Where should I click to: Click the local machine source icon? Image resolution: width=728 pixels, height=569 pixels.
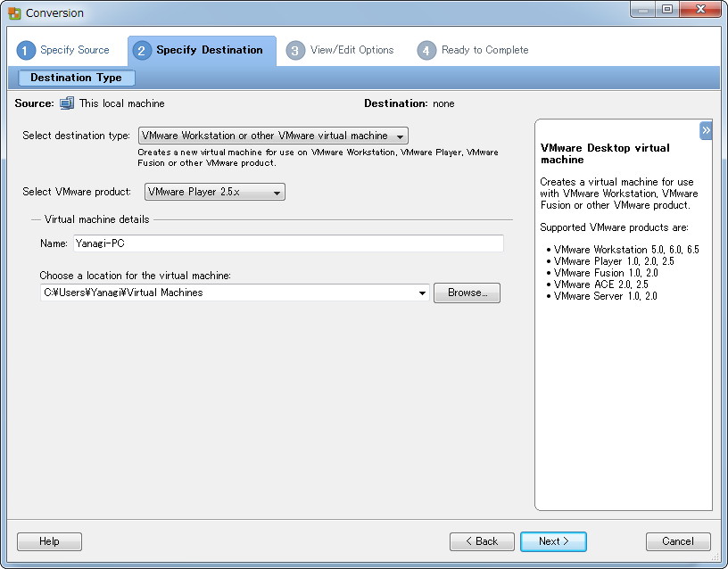[67, 103]
